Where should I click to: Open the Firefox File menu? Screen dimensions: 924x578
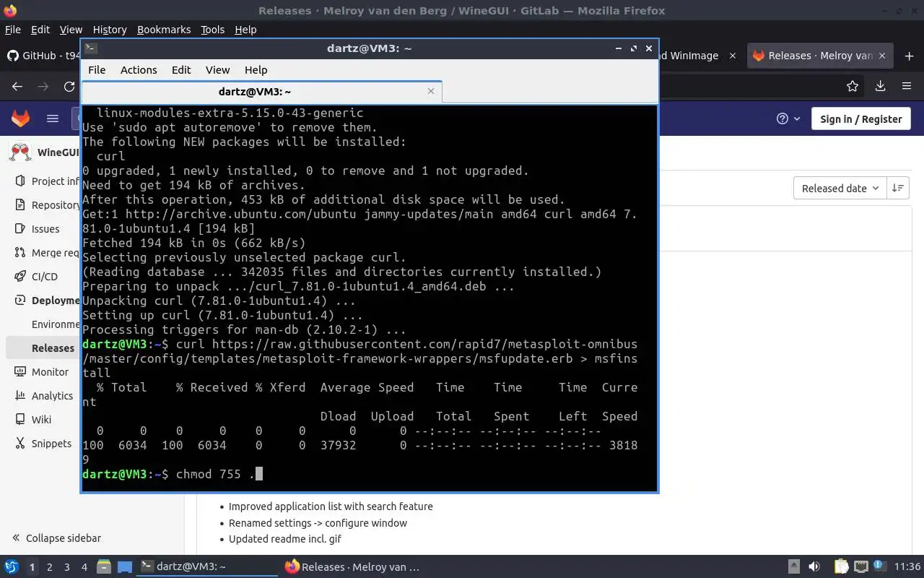point(13,30)
